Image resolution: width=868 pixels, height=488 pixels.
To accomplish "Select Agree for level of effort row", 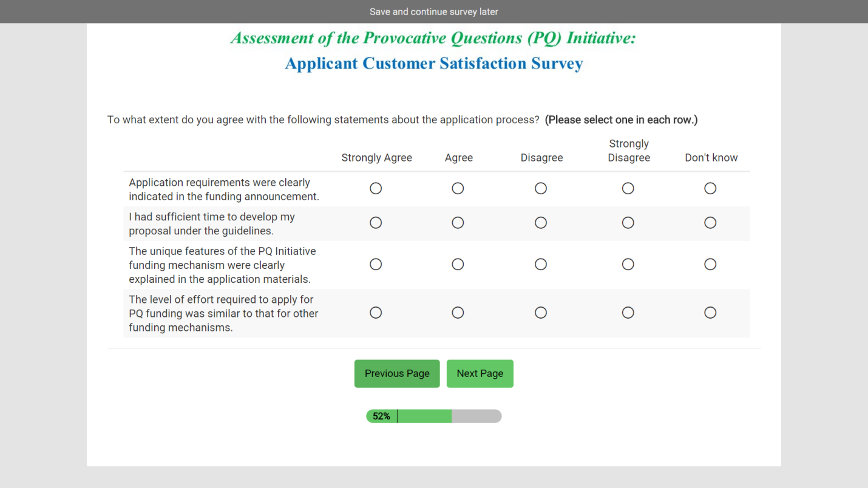I will [458, 313].
